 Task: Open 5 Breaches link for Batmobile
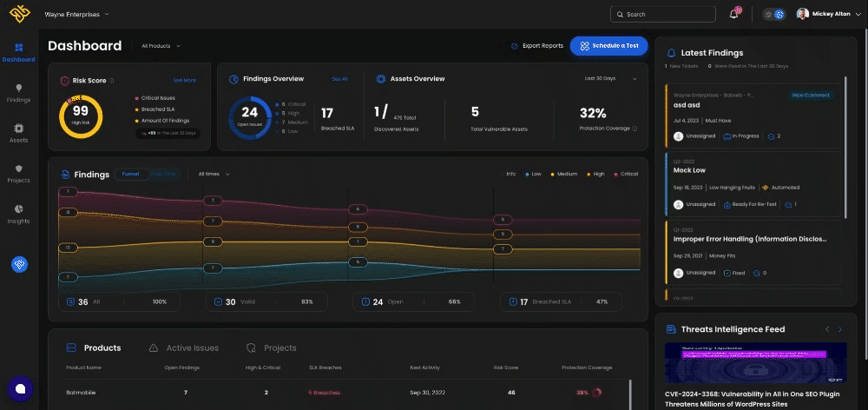325,393
